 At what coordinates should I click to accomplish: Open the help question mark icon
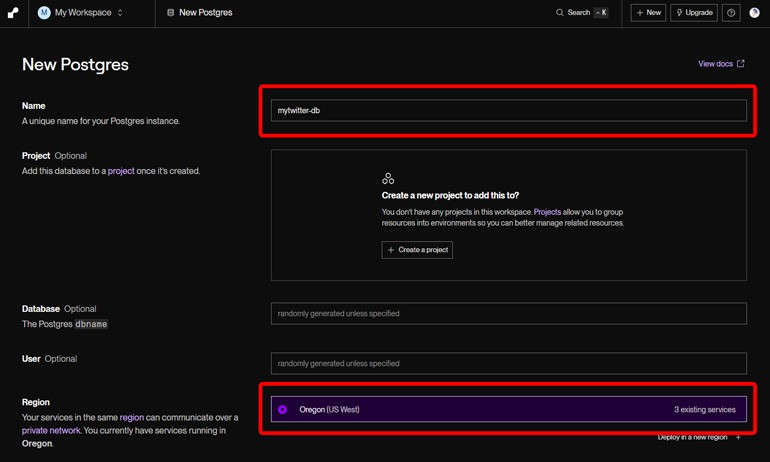732,13
